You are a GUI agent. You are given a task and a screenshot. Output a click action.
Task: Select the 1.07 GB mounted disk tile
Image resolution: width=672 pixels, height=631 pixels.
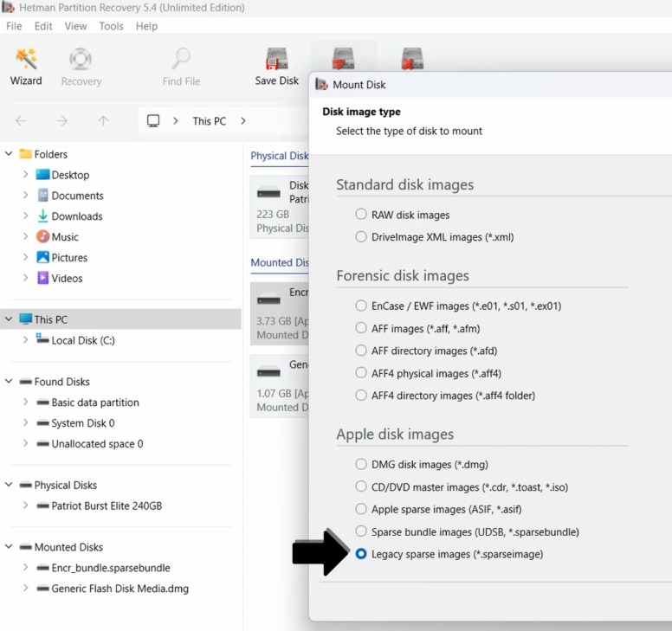(x=280, y=386)
